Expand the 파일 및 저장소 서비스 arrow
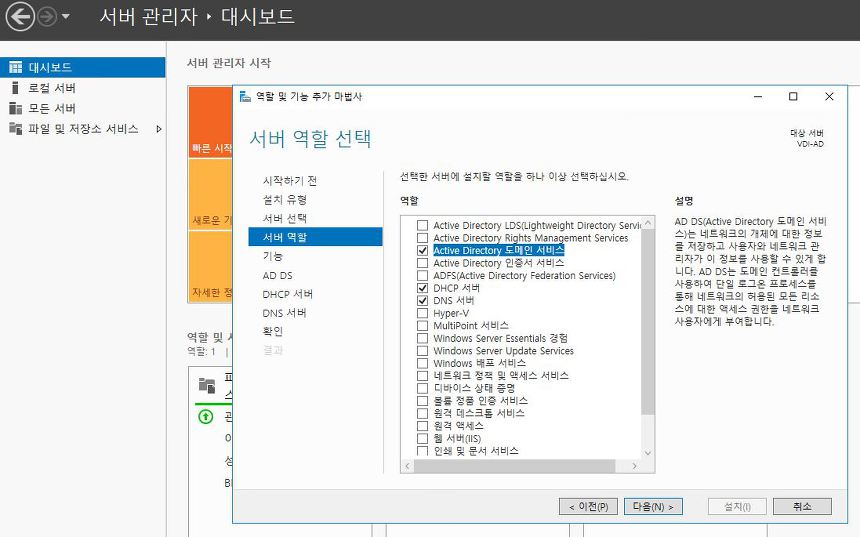The image size is (860, 537). 159,129
